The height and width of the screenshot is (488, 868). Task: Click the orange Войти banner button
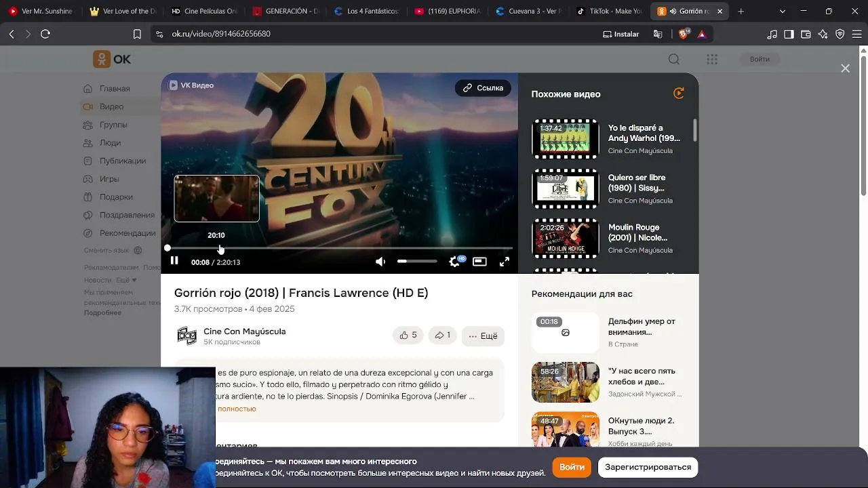(572, 467)
